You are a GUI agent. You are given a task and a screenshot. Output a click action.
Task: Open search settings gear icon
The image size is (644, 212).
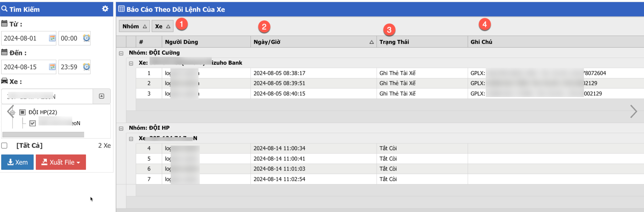105,9
